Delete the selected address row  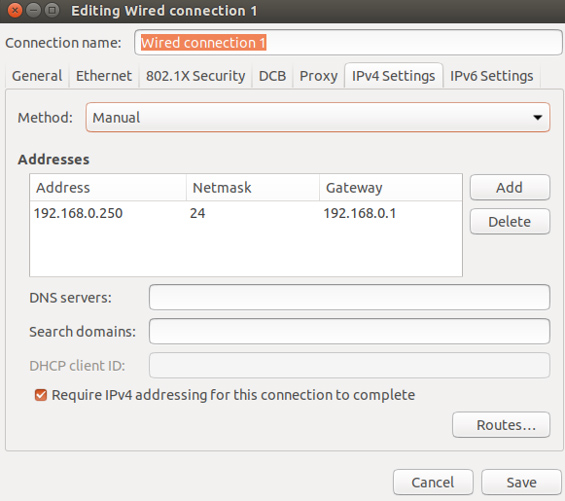click(510, 222)
